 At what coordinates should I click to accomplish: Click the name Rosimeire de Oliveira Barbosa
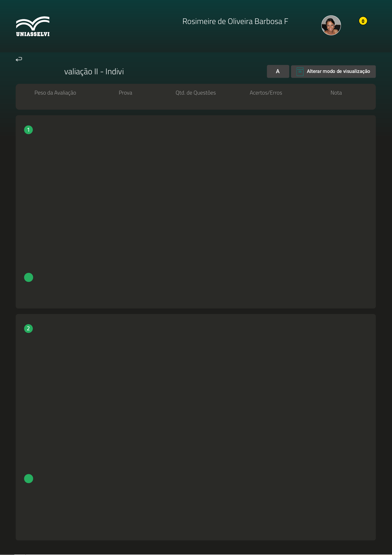[235, 21]
